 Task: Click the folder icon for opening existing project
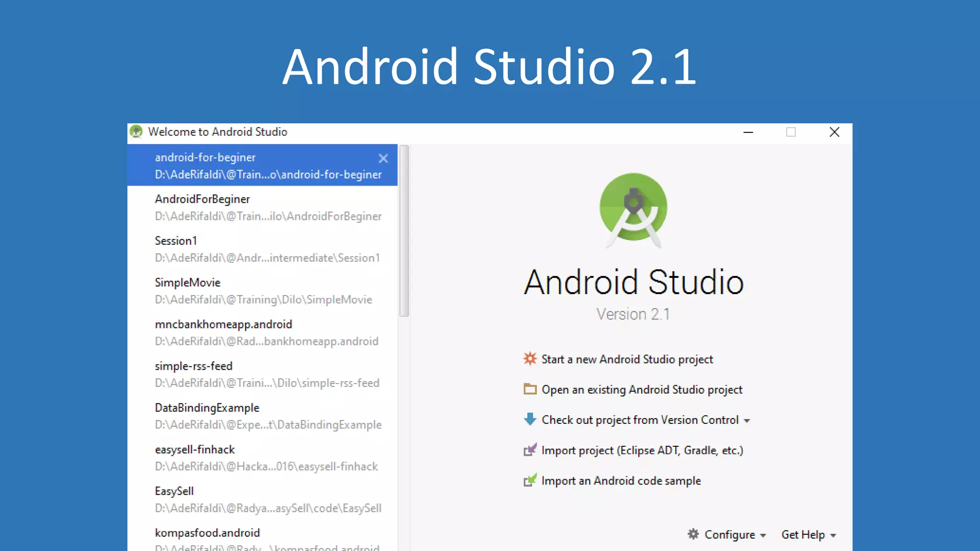tap(530, 389)
